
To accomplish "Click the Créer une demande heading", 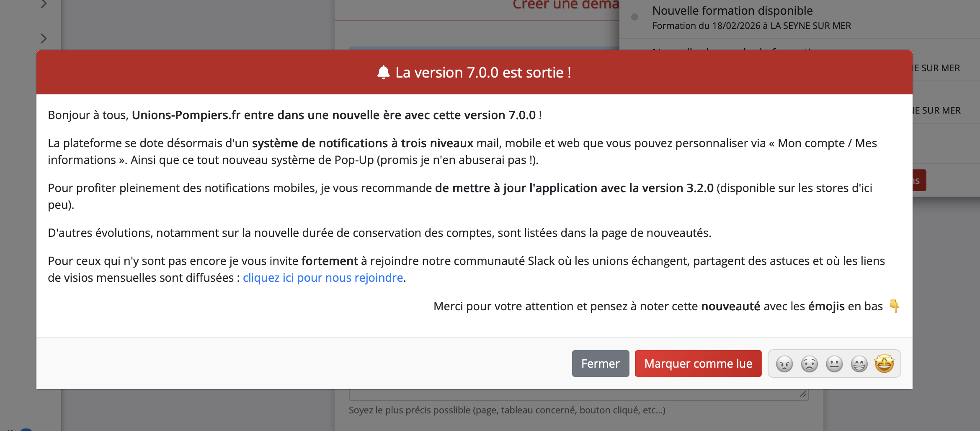I will [x=566, y=5].
